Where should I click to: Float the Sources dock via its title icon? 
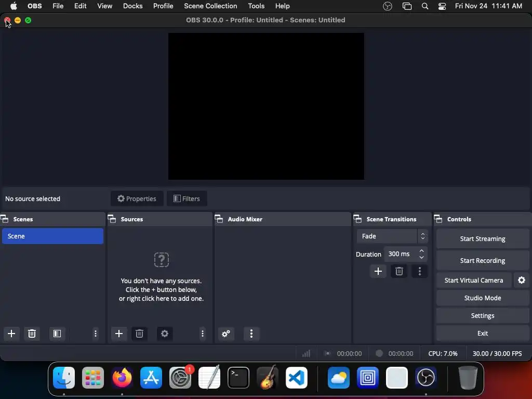[x=112, y=219]
